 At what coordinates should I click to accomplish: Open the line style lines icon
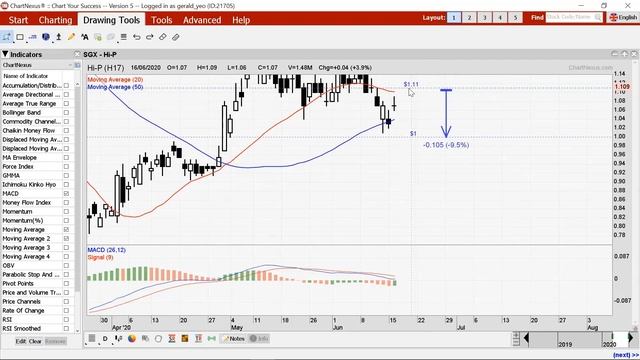coord(123,37)
